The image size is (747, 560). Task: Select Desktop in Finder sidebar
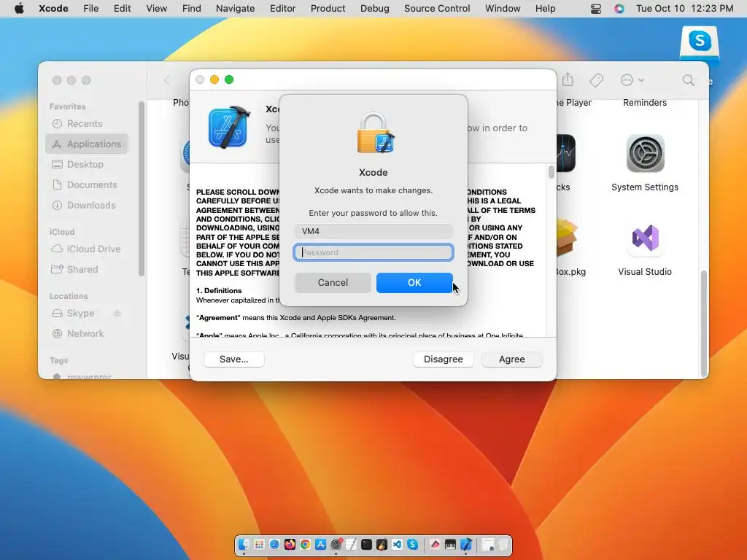[x=87, y=164]
